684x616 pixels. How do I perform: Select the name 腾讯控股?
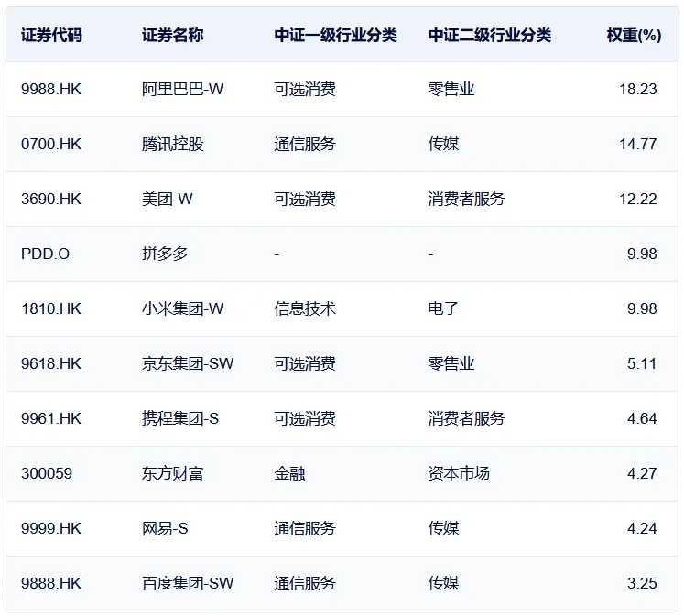(x=173, y=145)
